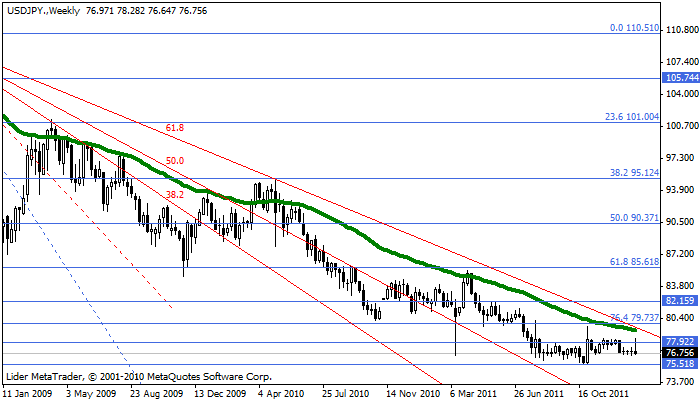Select the 38.2 95.124 Fibonacci label
The image size is (700, 402).
click(x=634, y=172)
